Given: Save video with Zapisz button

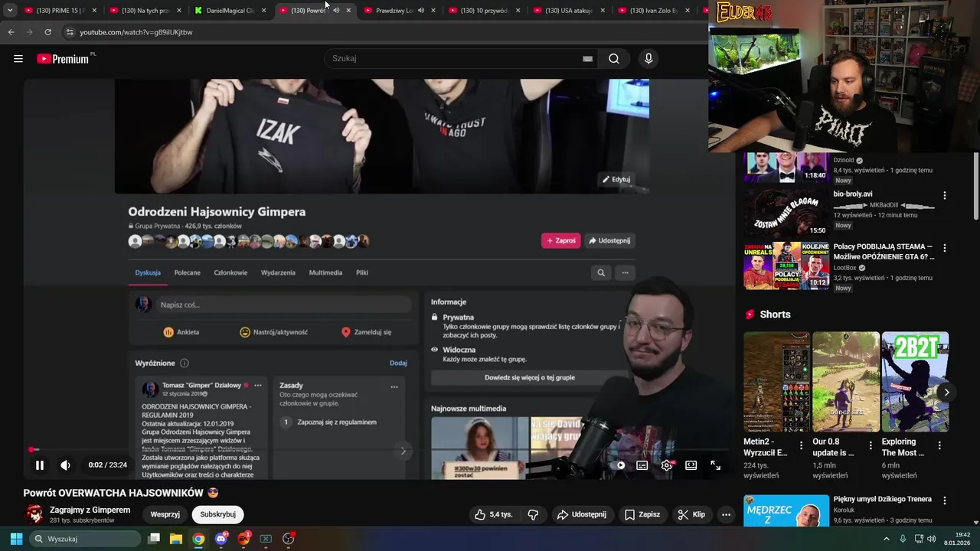Looking at the screenshot, I should click(642, 514).
